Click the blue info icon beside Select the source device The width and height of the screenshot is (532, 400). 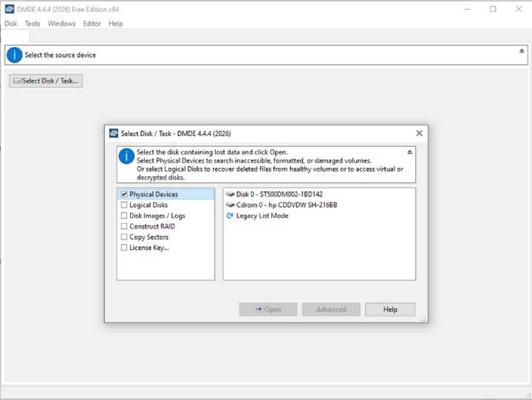[x=14, y=55]
